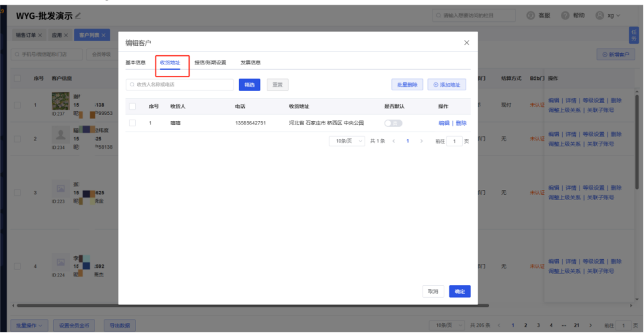This screenshot has width=644, height=333.
Task: Click the xg user avatar icon
Action: 599,15
